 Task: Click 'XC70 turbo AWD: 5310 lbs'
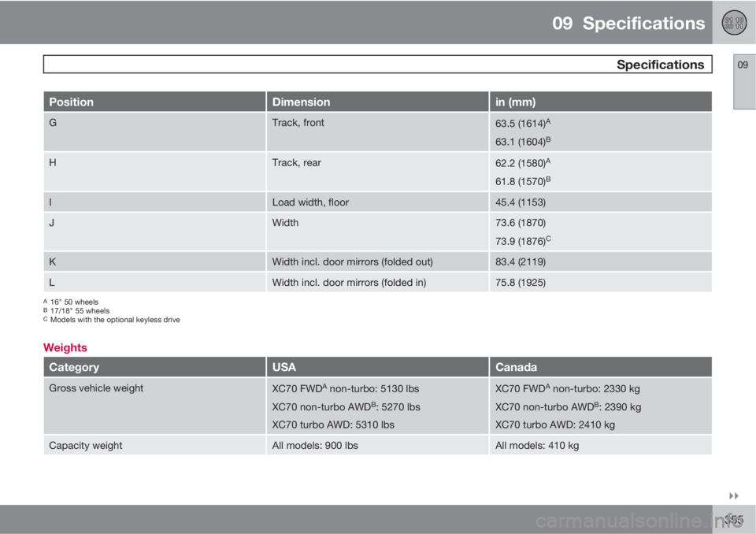coord(332,425)
